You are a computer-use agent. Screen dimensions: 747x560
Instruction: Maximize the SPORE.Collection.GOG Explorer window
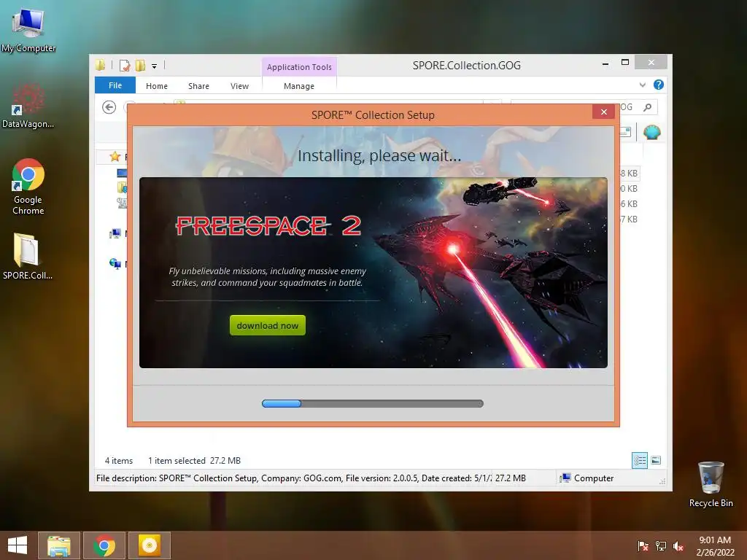(625, 63)
